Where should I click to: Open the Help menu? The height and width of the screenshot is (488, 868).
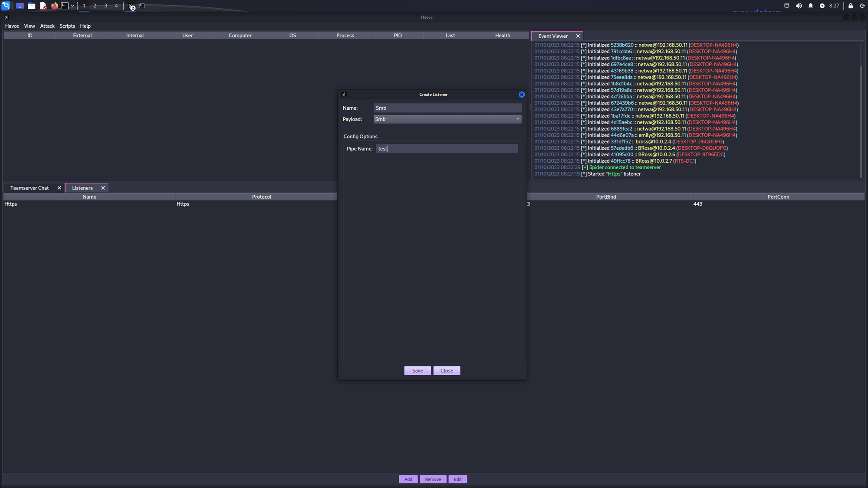(85, 26)
